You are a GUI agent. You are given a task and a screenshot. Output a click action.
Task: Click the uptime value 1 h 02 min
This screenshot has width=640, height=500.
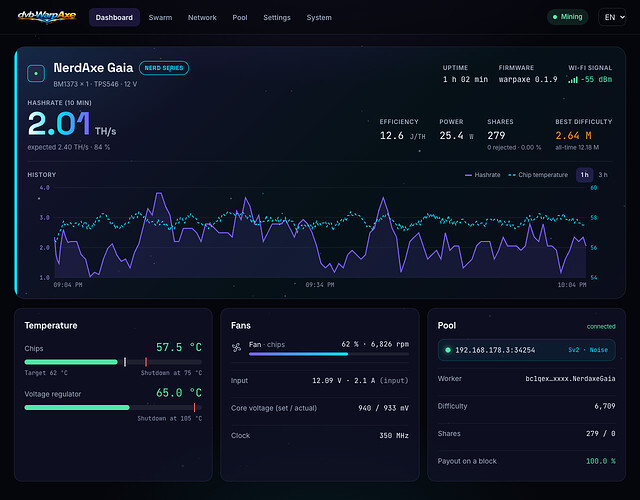[x=465, y=80]
